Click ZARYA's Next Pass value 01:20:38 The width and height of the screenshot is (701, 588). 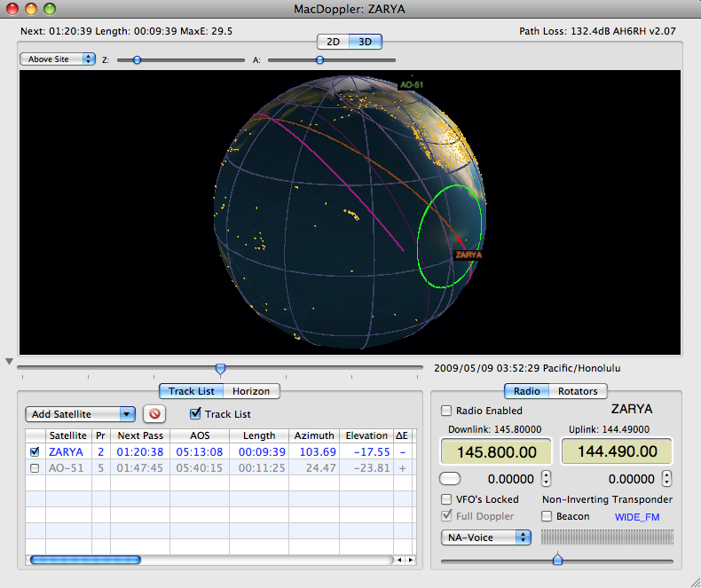click(x=140, y=451)
